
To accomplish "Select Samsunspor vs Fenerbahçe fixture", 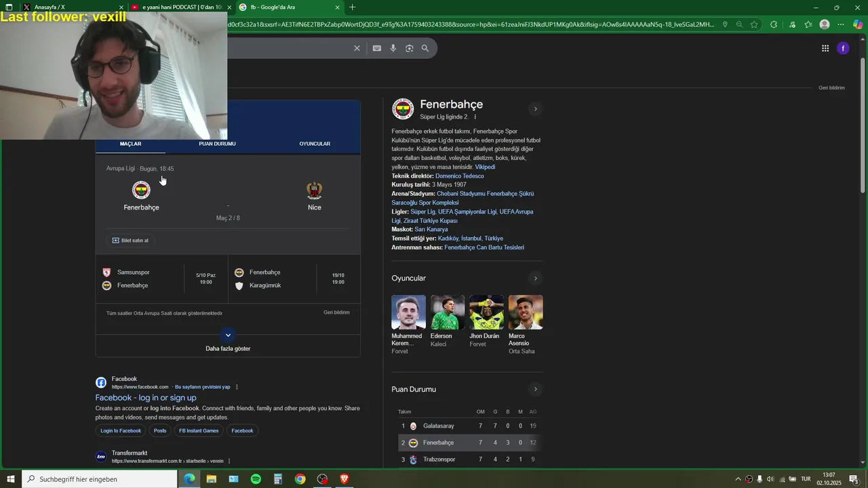I will coord(161,279).
